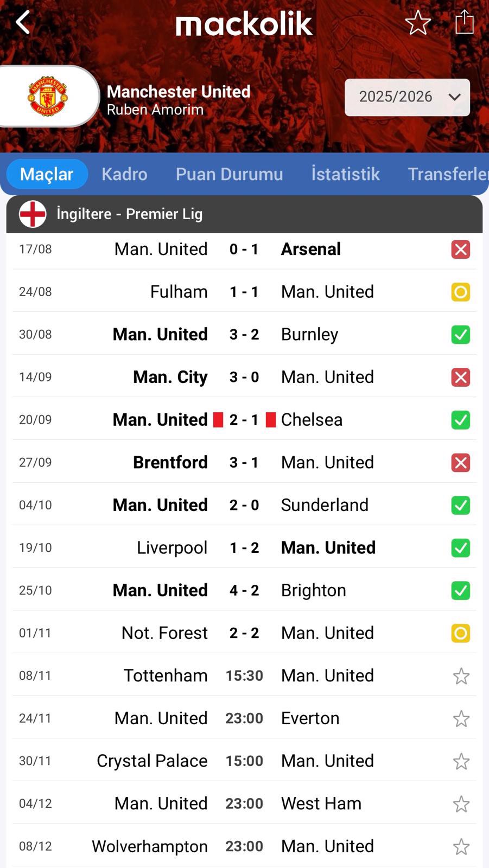Open the 2025/2026 season dropdown
The width and height of the screenshot is (489, 868).
coord(407,97)
